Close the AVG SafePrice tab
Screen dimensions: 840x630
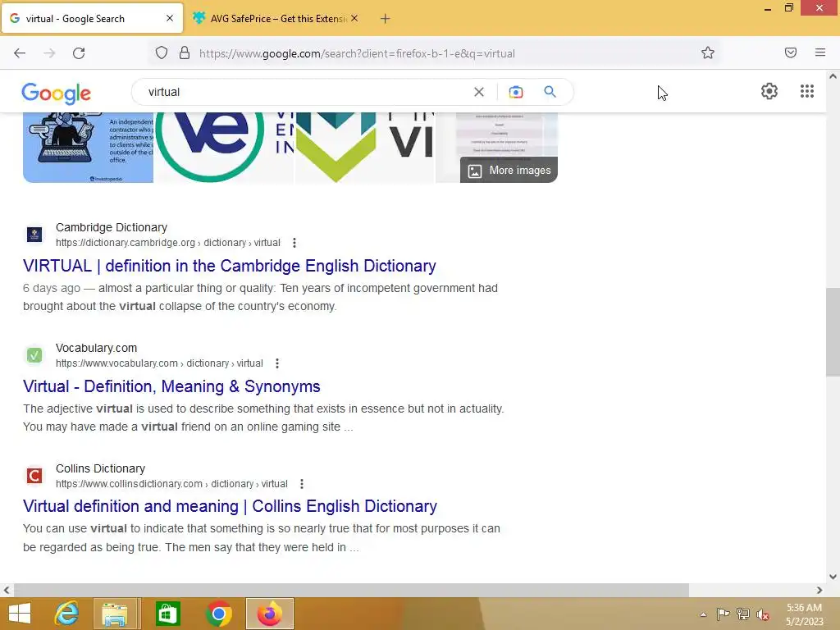354,18
